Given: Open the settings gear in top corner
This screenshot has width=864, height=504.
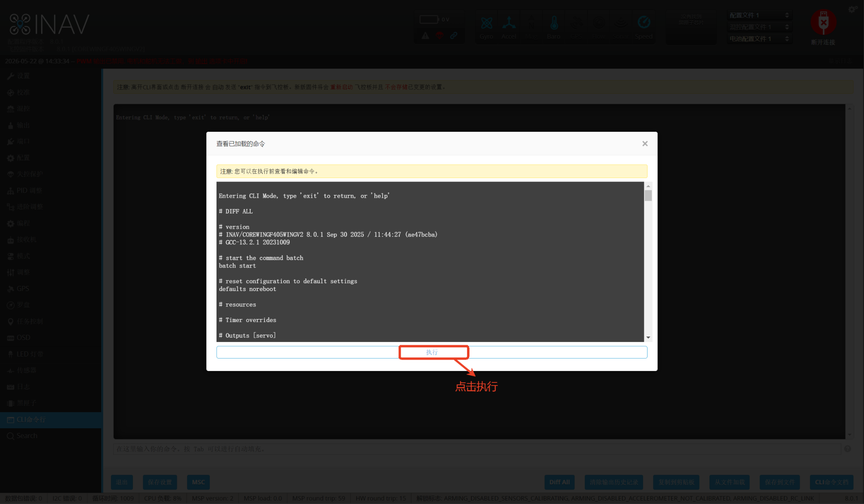Looking at the screenshot, I should [853, 9].
